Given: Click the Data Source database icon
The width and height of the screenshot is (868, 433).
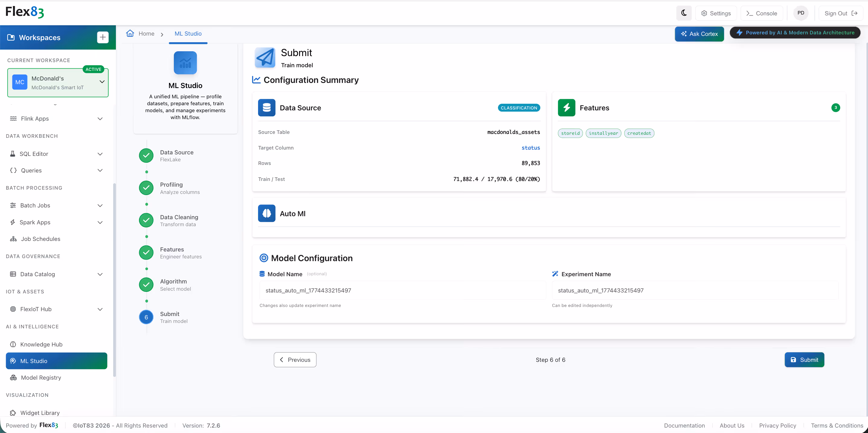Looking at the screenshot, I should point(266,108).
